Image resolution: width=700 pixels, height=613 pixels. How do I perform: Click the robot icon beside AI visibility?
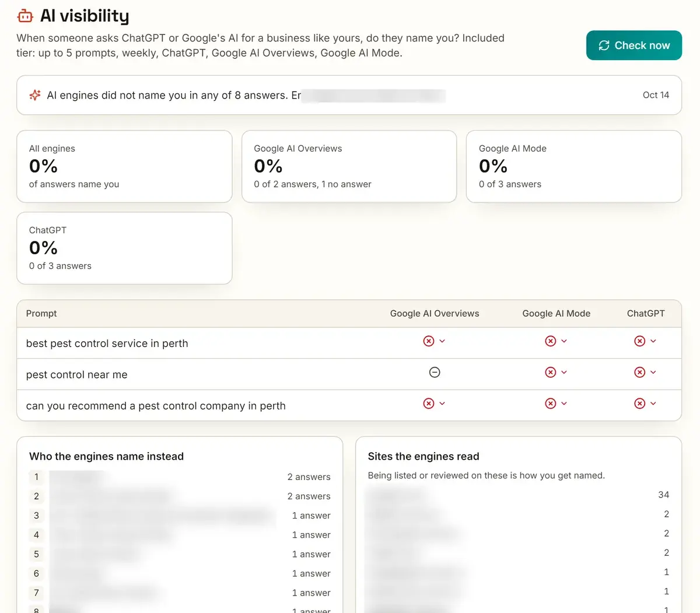click(25, 16)
